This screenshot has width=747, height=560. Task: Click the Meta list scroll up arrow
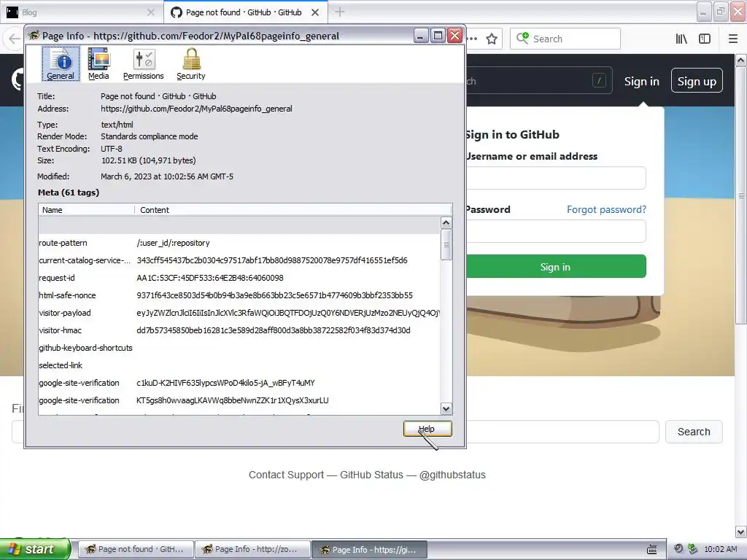pos(446,223)
